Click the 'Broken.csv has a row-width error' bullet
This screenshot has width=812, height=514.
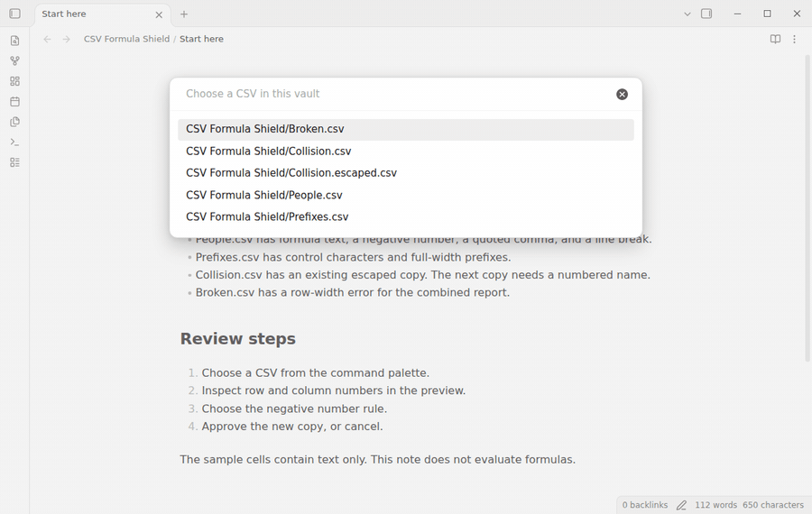coord(352,292)
